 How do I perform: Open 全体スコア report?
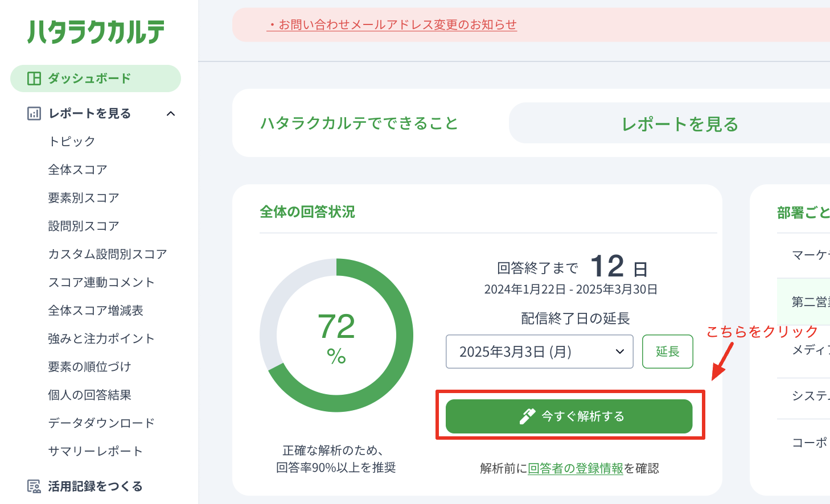77,170
